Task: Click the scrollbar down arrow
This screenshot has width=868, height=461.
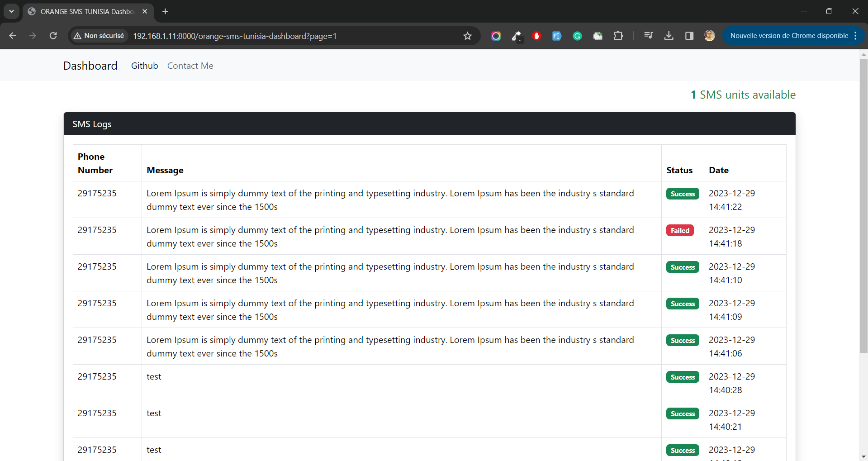Action: coord(863,456)
